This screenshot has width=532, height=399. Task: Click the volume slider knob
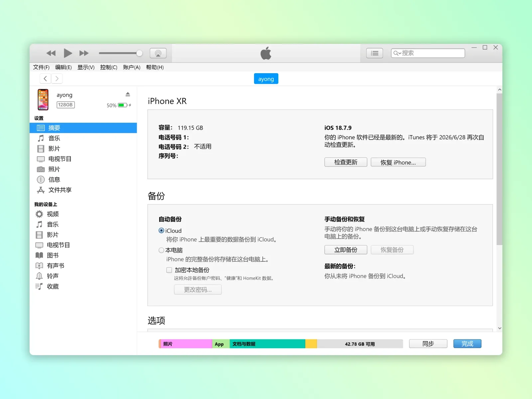(140, 53)
